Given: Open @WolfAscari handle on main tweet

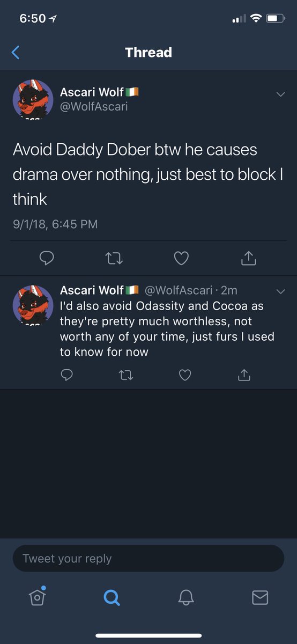Looking at the screenshot, I should coord(94,106).
